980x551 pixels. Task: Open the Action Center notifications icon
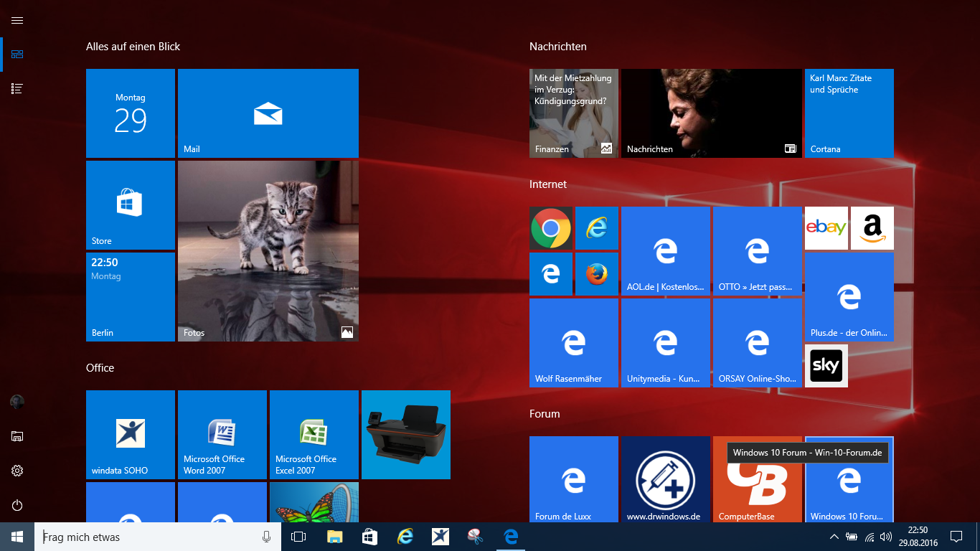point(956,537)
